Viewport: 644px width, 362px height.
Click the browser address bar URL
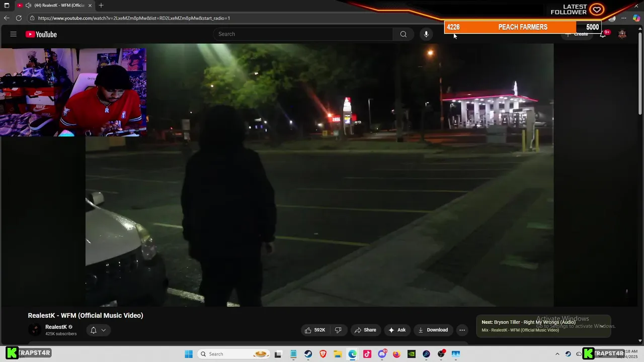(134, 18)
